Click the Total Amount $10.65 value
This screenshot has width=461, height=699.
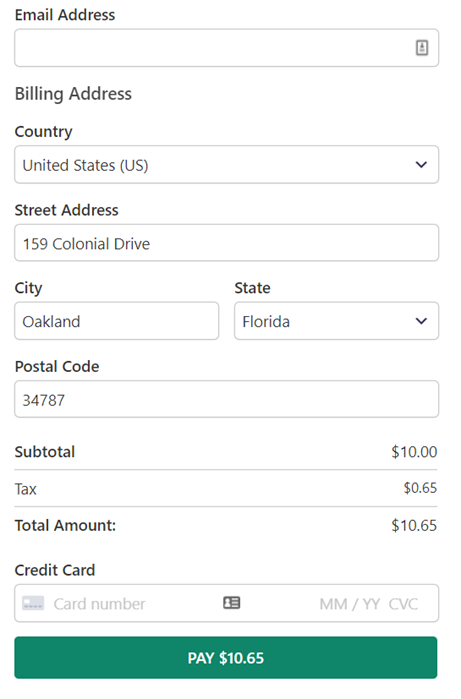[x=414, y=525]
